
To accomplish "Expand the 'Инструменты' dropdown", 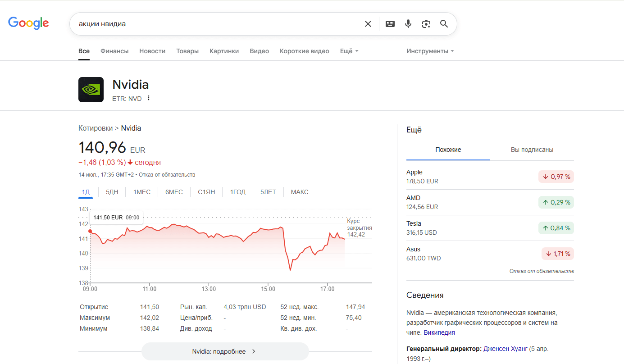I will tap(430, 51).
